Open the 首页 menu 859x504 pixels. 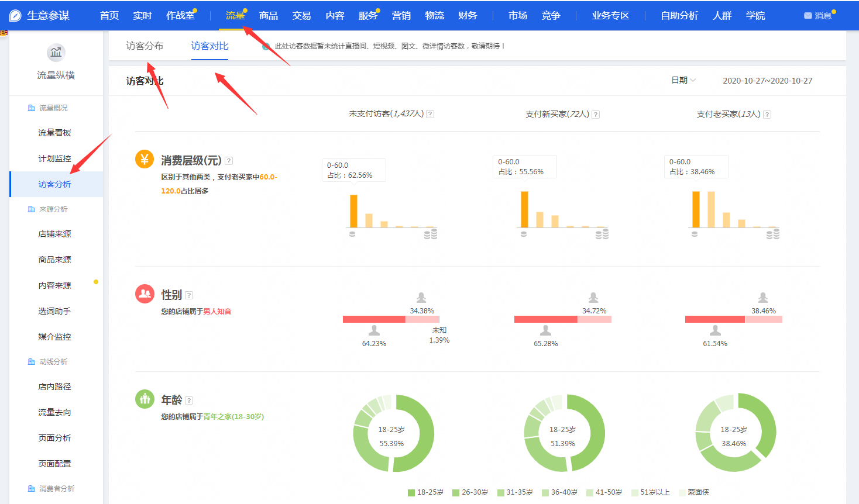pos(109,16)
